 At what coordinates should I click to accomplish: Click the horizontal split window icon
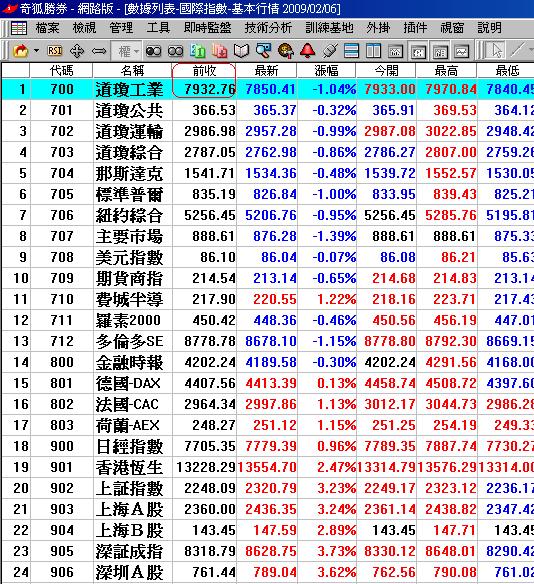click(351, 51)
